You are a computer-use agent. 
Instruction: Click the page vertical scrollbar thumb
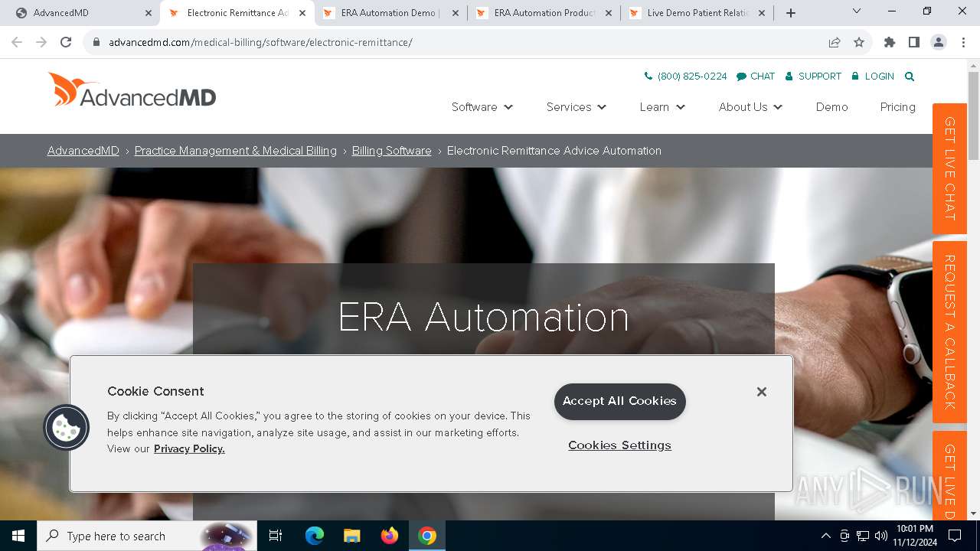click(973, 115)
